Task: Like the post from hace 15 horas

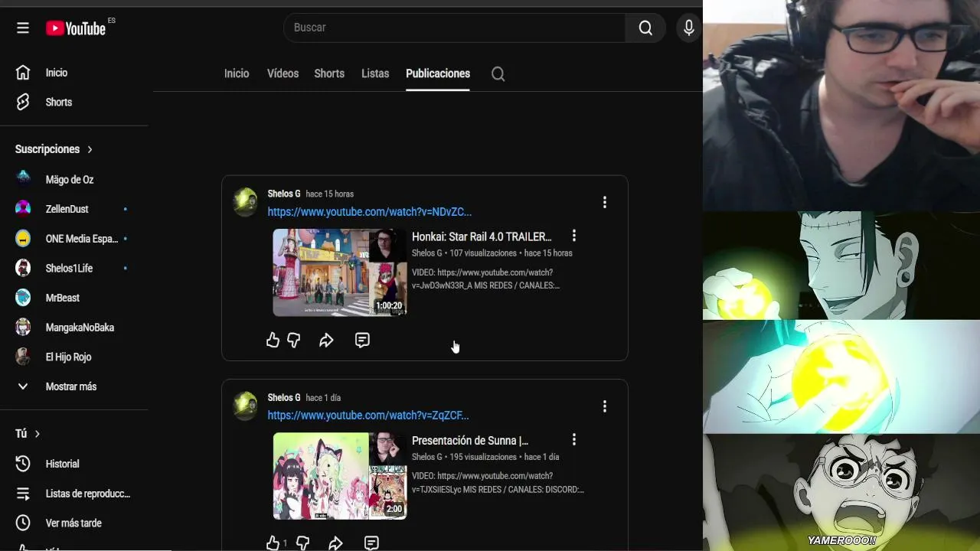Action: (x=273, y=341)
